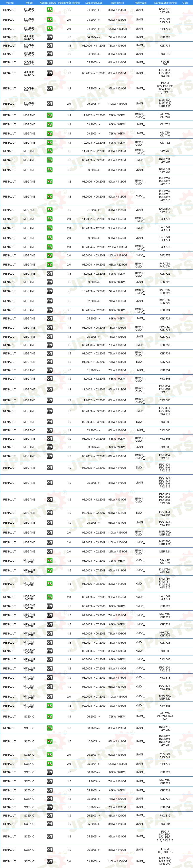Select the '127kW / 173KM' power cell
The height and width of the screenshot is (868, 193).
tap(117, 551)
